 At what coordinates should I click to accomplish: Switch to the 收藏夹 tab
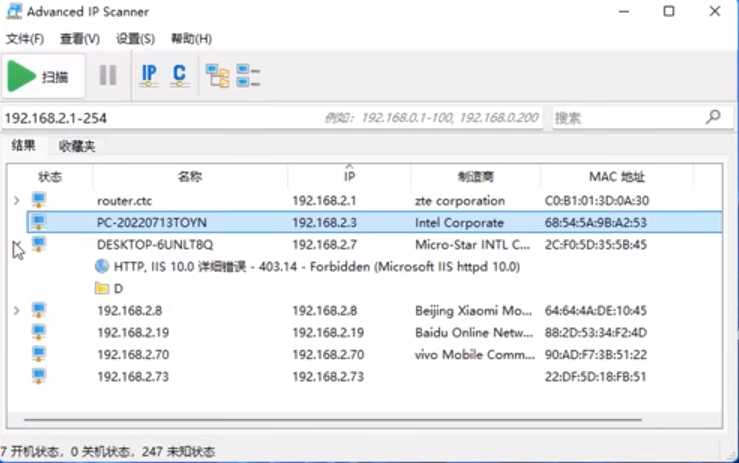click(x=77, y=146)
